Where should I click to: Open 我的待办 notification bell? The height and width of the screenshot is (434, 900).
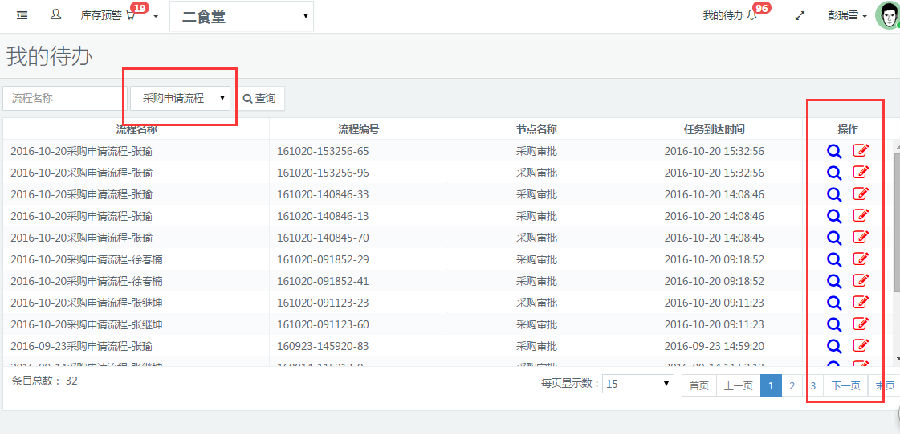point(751,16)
